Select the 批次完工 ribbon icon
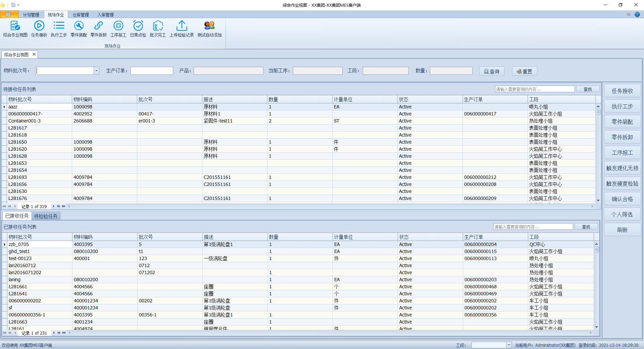This screenshot has width=644, height=349. click(158, 29)
